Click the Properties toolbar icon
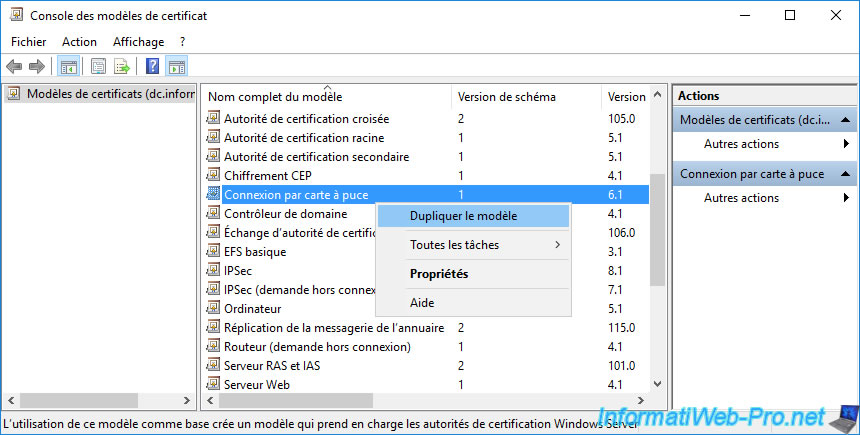860x435 pixels. 99,67
